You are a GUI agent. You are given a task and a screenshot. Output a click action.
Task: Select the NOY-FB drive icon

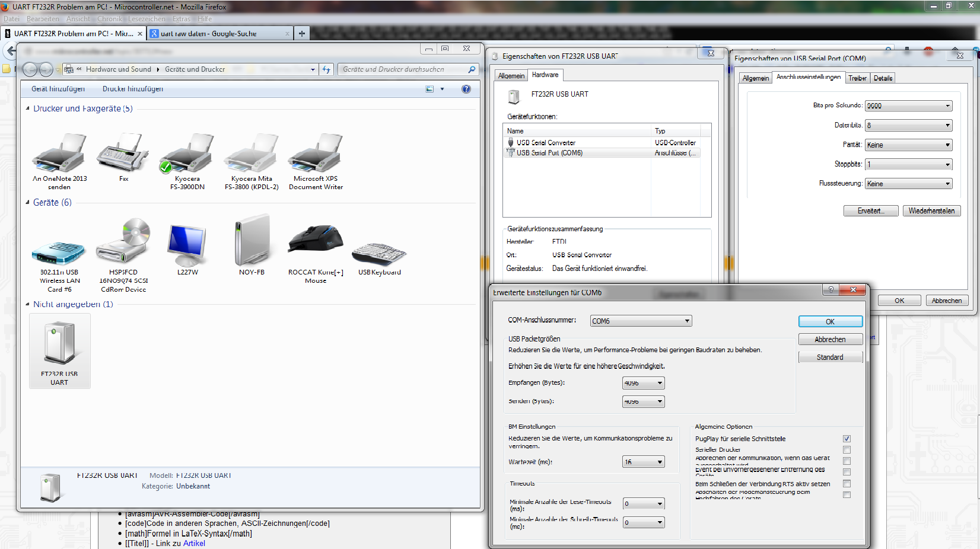pos(252,245)
